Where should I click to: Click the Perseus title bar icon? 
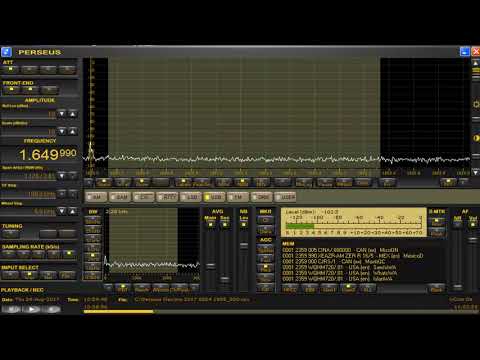coord(6,52)
